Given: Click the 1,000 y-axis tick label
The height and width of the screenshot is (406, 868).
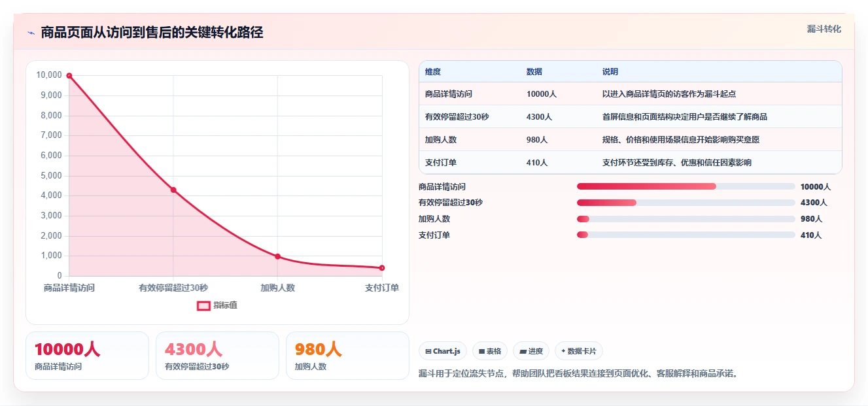Looking at the screenshot, I should 51,256.
